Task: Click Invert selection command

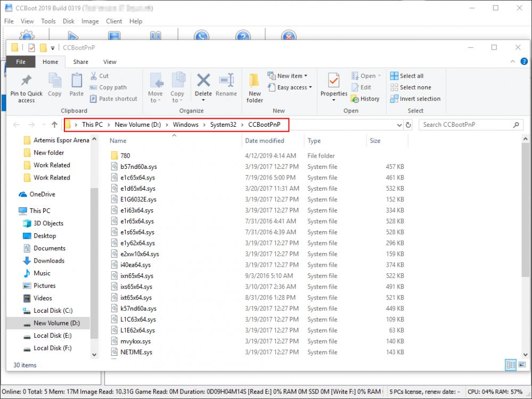Action: pyautogui.click(x=415, y=99)
